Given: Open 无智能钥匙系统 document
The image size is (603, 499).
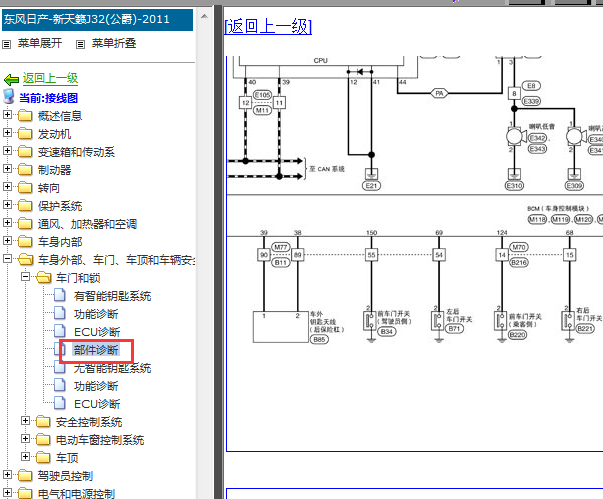Looking at the screenshot, I should (x=112, y=368).
